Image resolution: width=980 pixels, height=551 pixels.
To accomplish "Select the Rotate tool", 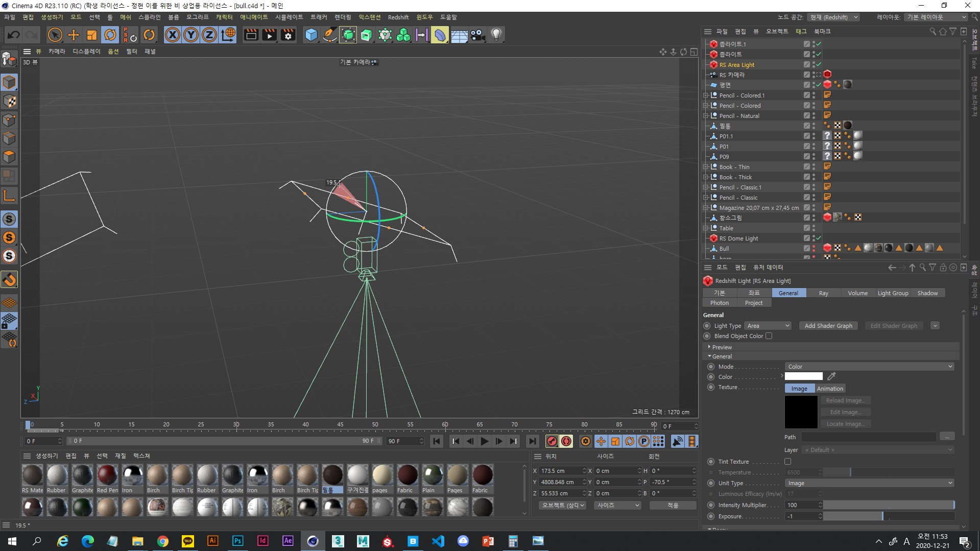I will point(110,35).
